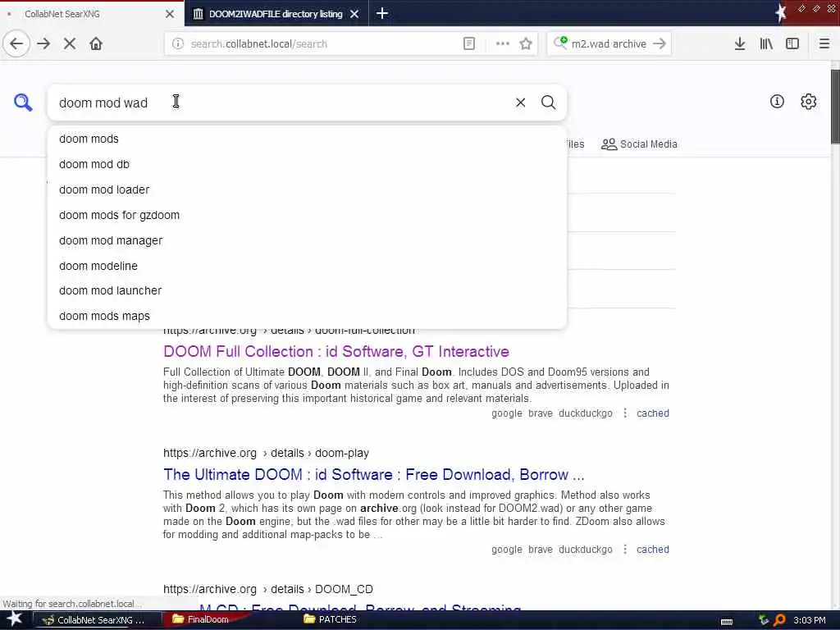Click the https://archive.org doom-play URL text

click(x=266, y=453)
